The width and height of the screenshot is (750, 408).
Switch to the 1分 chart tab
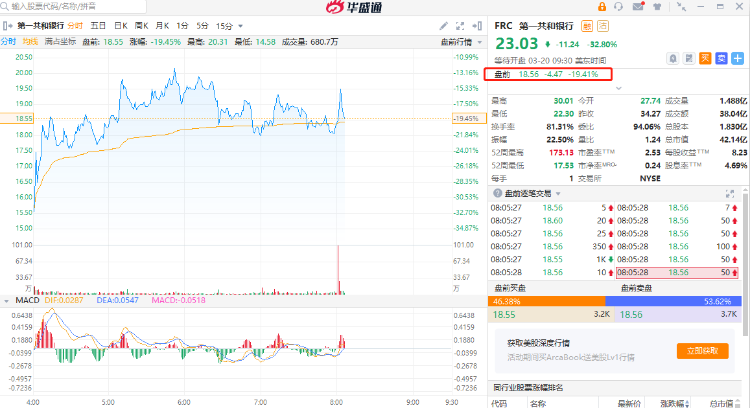tap(182, 26)
